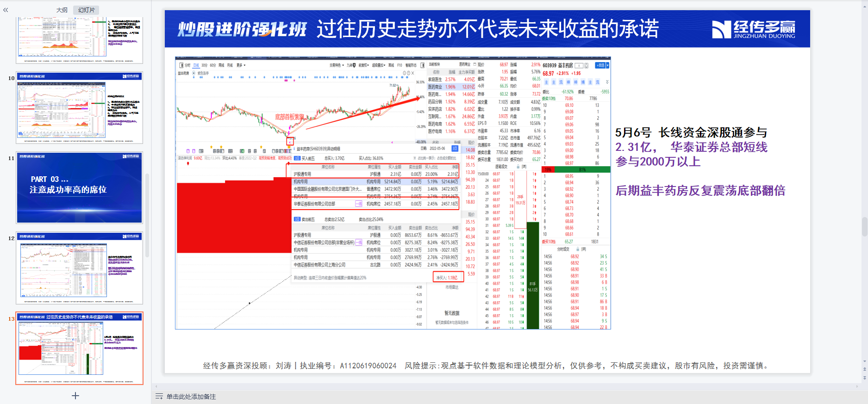Image resolution: width=868 pixels, height=404 pixels.
Task: Go to previous slide via double-up arrow
Action: [864, 369]
